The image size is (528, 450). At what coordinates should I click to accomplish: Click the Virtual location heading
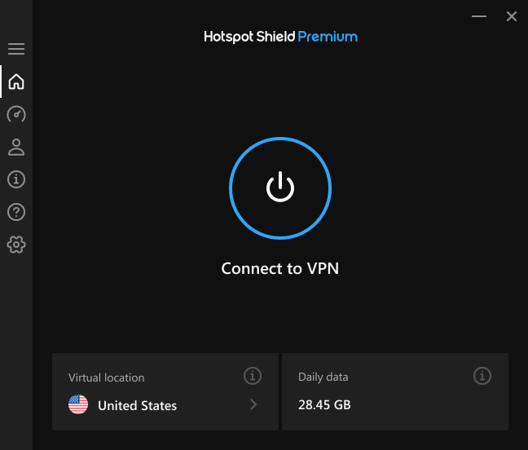click(106, 378)
